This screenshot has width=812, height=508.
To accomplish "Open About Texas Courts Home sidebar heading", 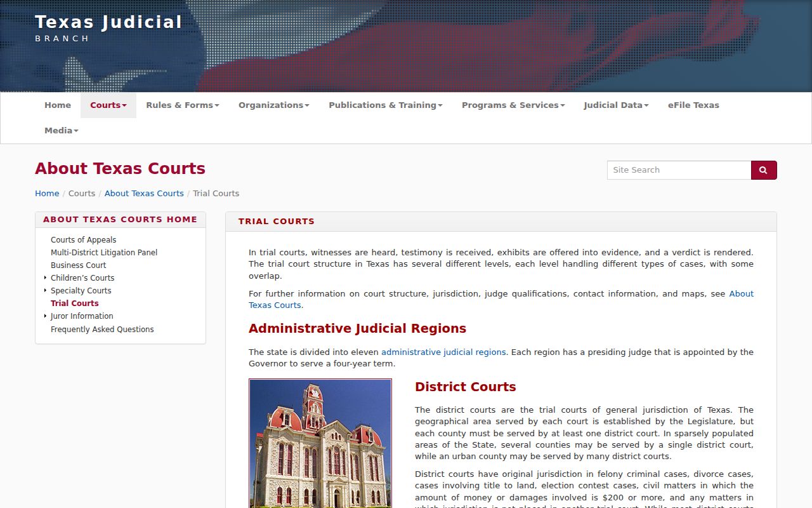I will click(121, 220).
